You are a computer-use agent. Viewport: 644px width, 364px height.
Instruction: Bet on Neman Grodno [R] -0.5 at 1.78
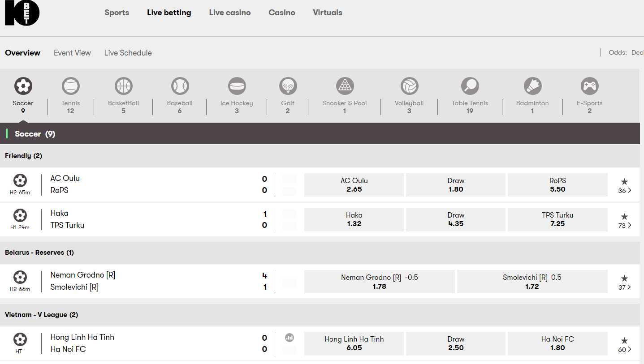[x=380, y=282]
